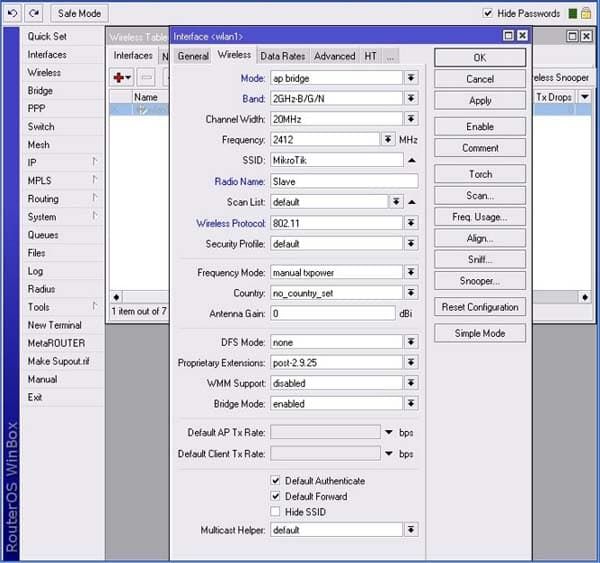Viewport: 600px width, 563px height.
Task: Expand the Default AP Tx Rate arrow
Action: pos(389,432)
